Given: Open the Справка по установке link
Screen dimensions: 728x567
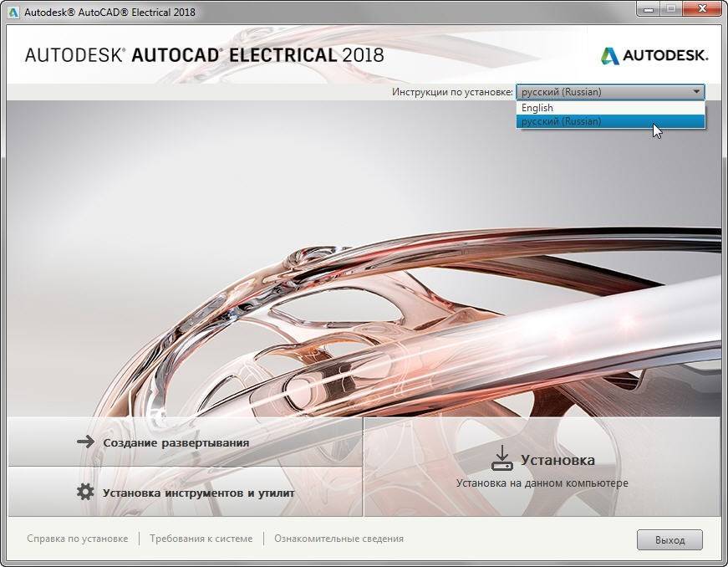Looking at the screenshot, I should [78, 539].
